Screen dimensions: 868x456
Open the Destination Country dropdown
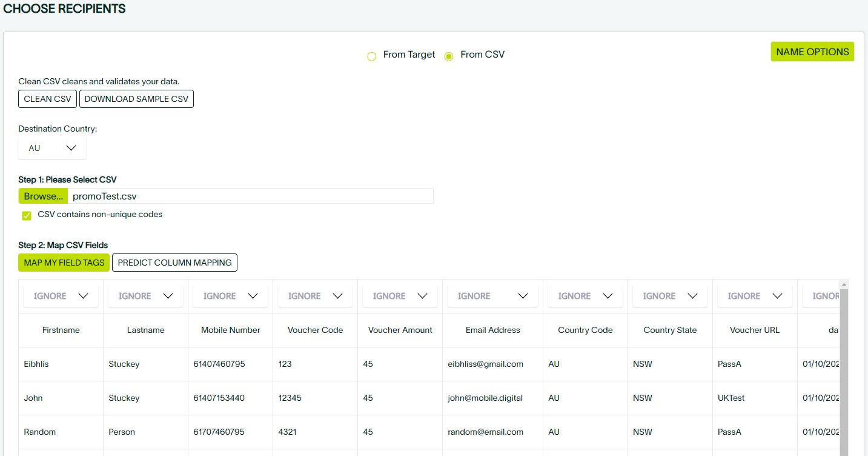[52, 148]
